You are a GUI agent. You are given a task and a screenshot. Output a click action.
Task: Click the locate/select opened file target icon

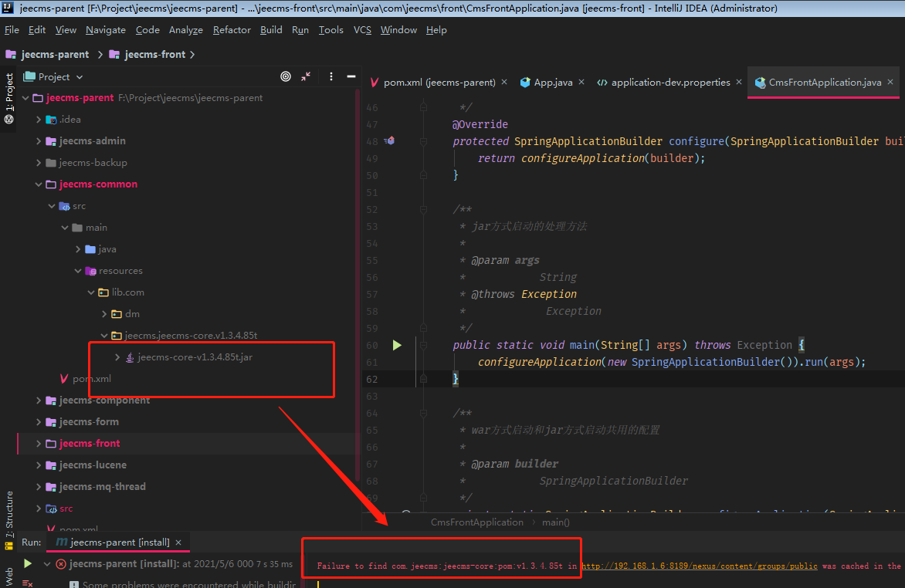(x=286, y=76)
